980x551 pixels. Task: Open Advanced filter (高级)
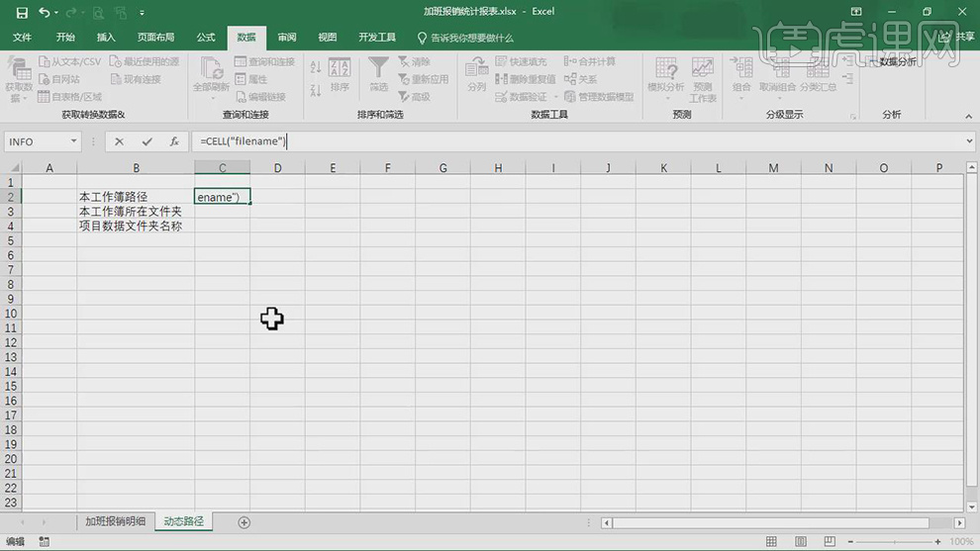click(x=415, y=97)
